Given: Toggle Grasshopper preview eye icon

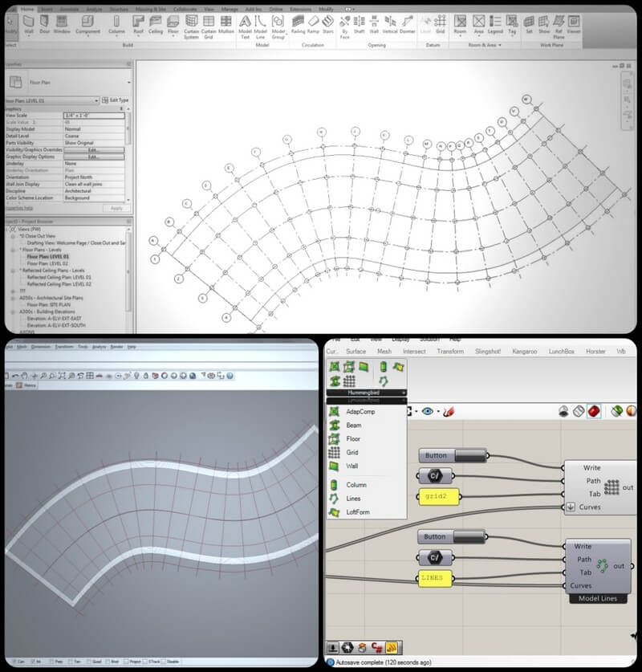Looking at the screenshot, I should (x=428, y=412).
